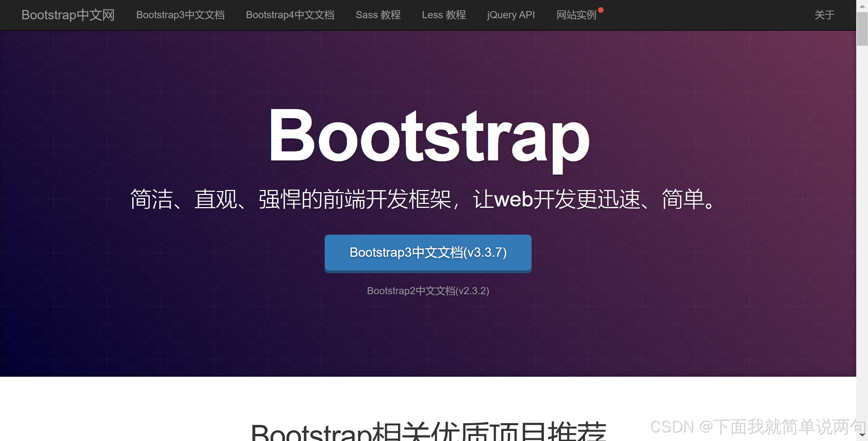The height and width of the screenshot is (441, 868).
Task: Click red notification dot beside 网站实例
Action: (x=601, y=10)
